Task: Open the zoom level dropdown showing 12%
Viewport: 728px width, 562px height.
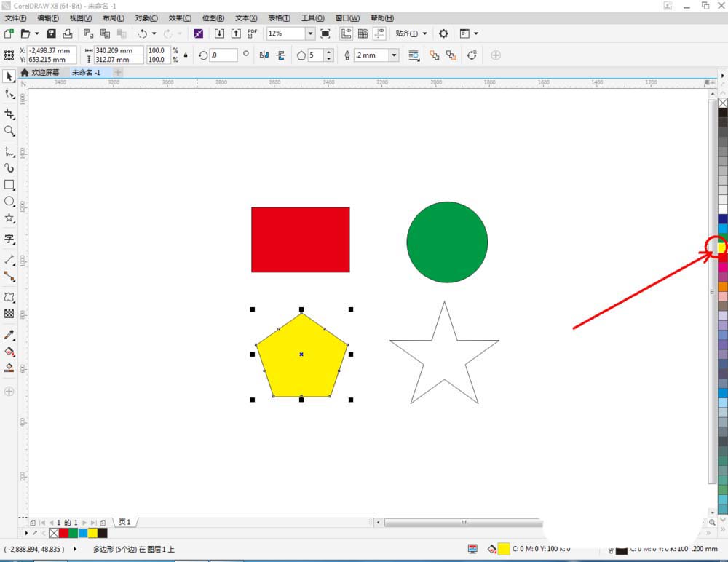Action: click(310, 33)
